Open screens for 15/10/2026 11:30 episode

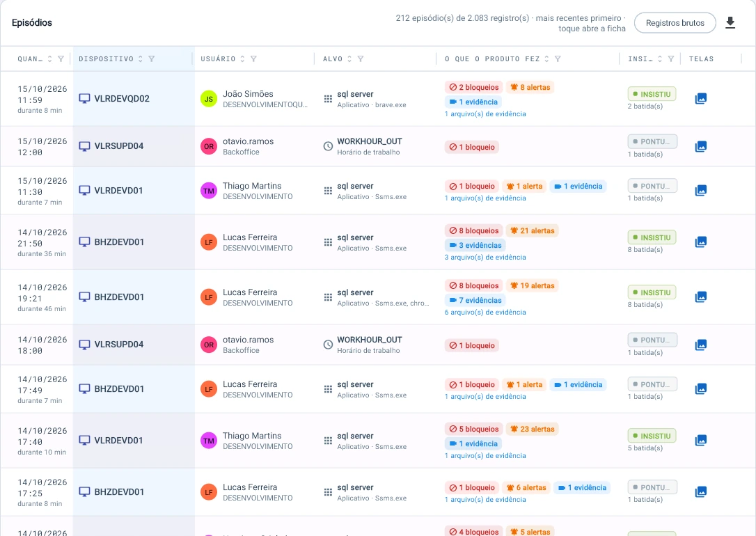click(700, 191)
